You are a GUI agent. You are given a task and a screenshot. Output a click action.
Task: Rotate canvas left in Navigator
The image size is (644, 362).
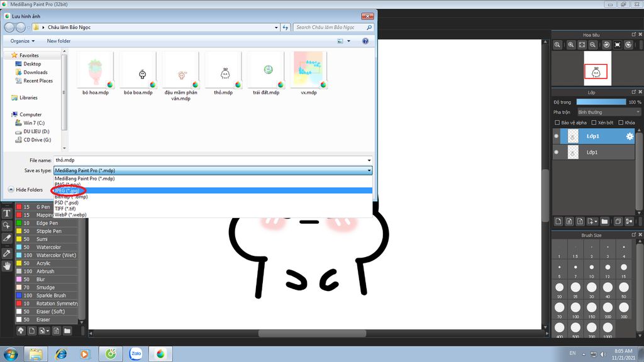[x=607, y=45]
